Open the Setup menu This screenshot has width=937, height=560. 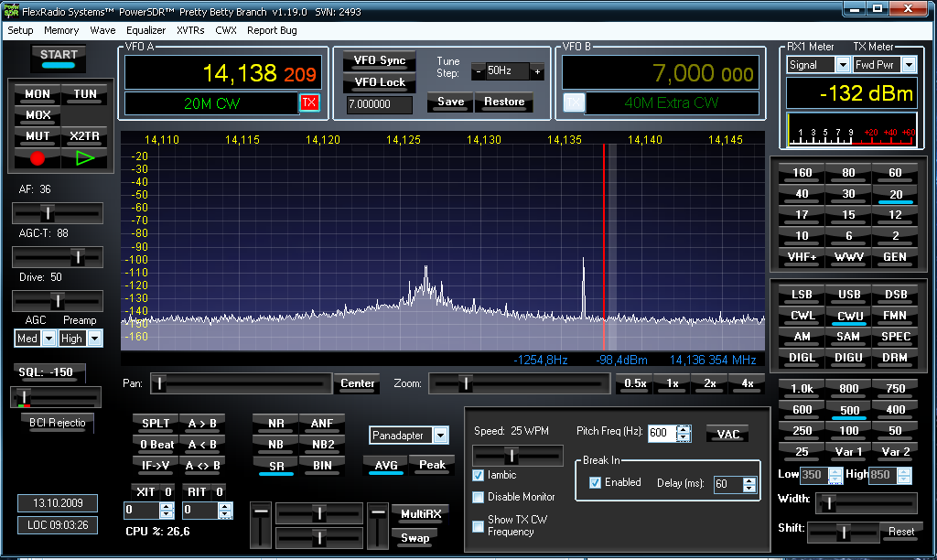click(x=20, y=30)
